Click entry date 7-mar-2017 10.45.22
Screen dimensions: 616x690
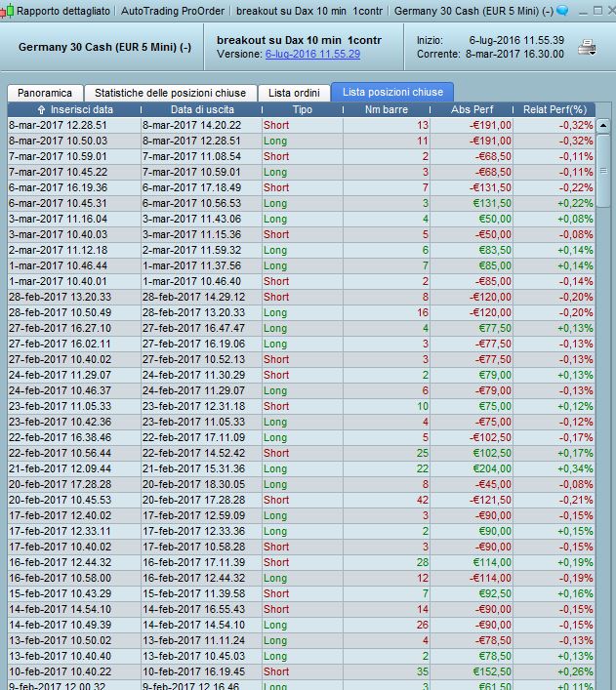[58, 172]
